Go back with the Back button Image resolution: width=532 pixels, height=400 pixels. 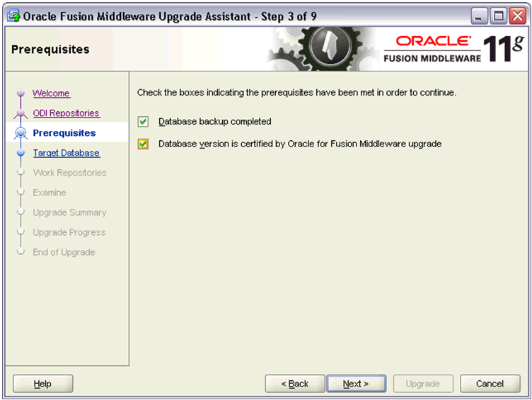295,384
